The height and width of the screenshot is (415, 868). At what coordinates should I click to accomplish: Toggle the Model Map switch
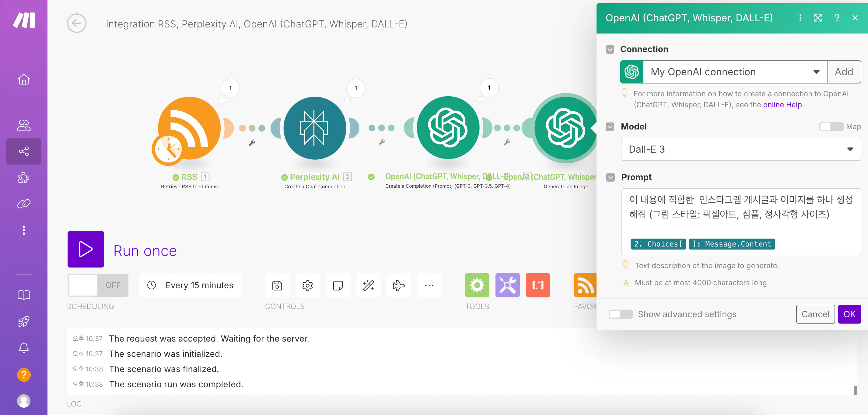coord(831,126)
